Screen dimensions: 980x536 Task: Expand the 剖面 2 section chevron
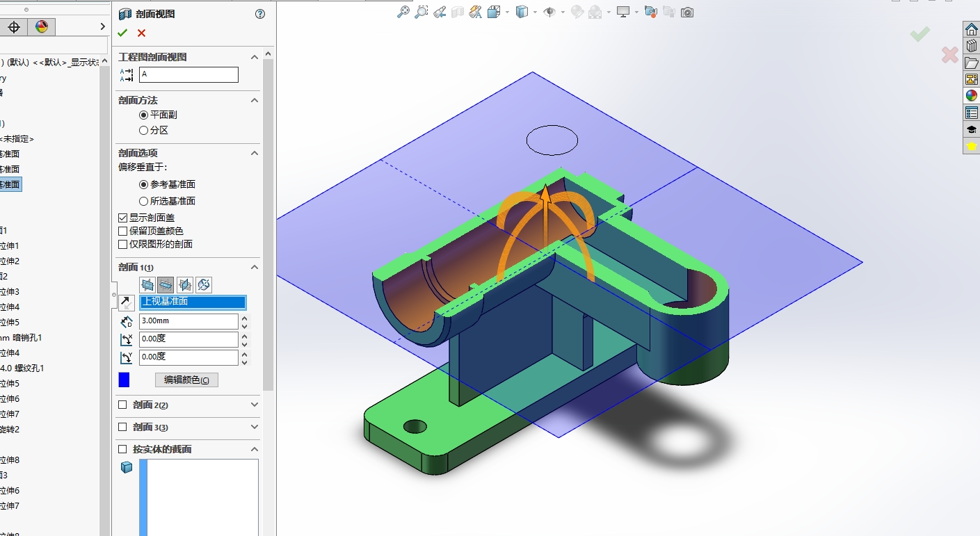click(255, 405)
